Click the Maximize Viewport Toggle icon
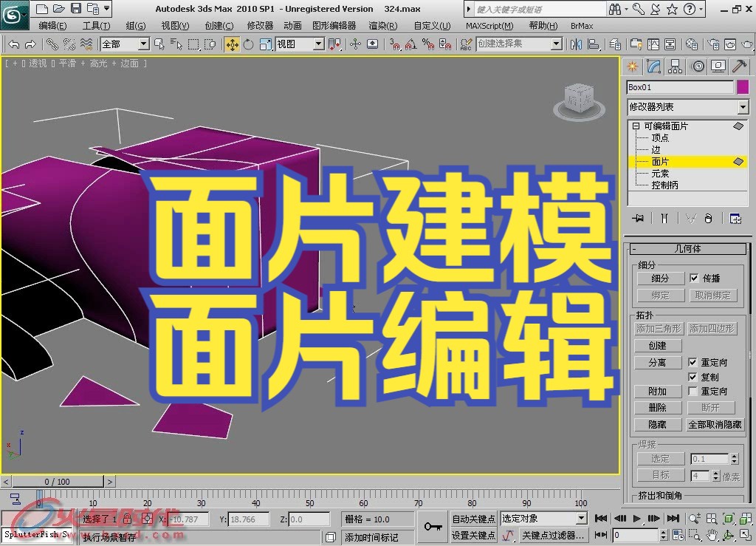The height and width of the screenshot is (546, 756). click(x=745, y=535)
